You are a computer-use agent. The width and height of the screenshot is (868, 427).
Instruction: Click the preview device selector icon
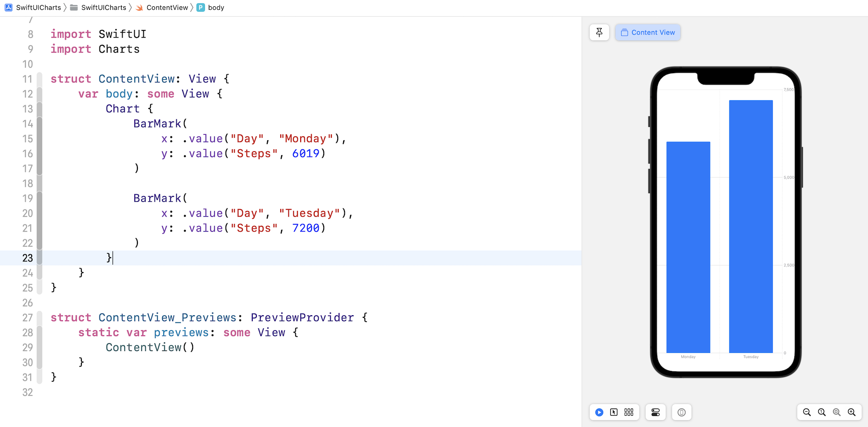coord(681,412)
